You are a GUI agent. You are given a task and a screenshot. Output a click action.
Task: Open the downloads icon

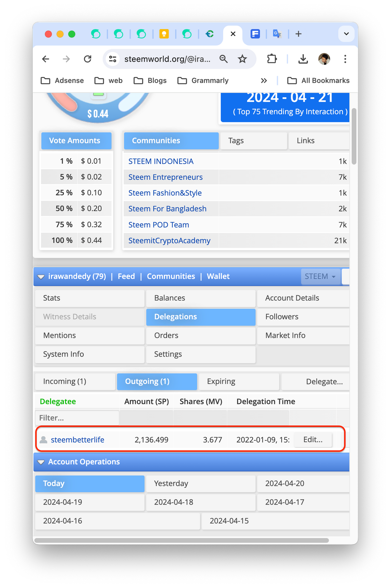click(303, 59)
